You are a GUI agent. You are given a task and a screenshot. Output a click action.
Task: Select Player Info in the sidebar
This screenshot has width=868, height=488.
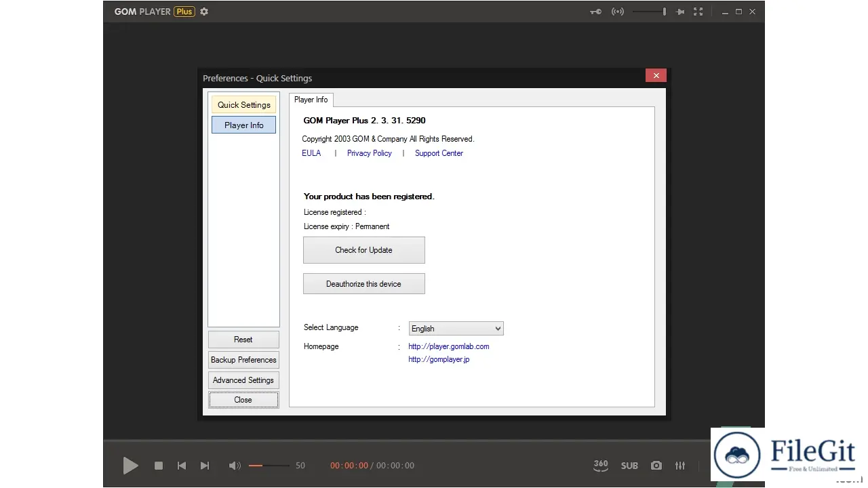(x=244, y=125)
